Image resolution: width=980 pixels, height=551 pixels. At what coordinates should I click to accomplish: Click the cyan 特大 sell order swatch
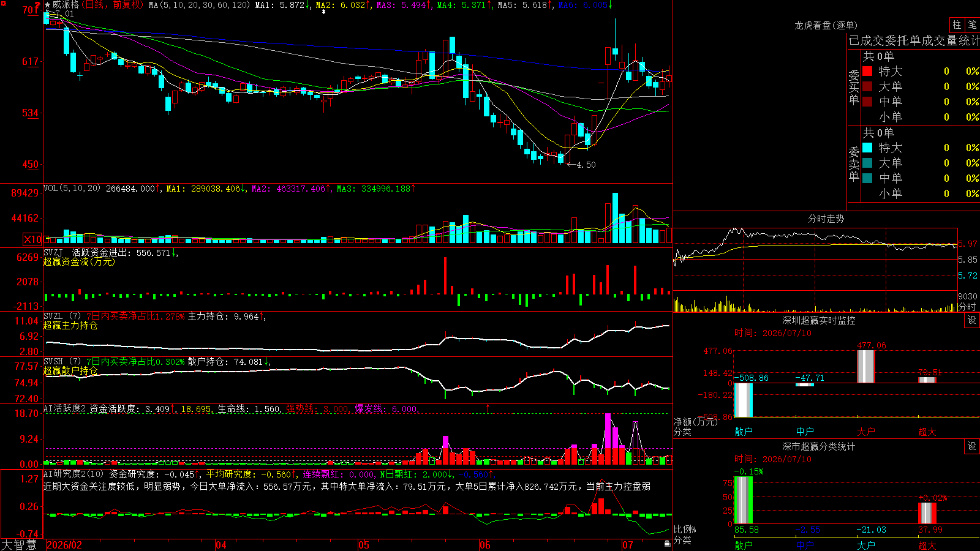tap(867, 148)
